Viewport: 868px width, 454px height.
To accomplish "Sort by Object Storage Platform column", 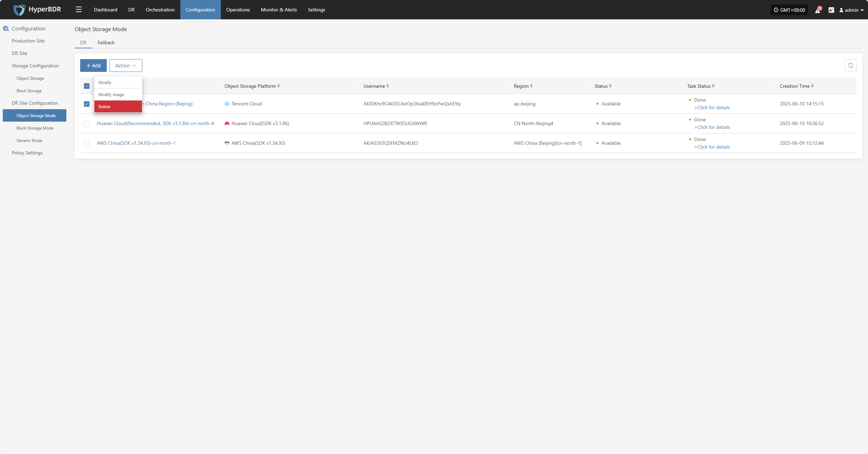I will pyautogui.click(x=279, y=86).
